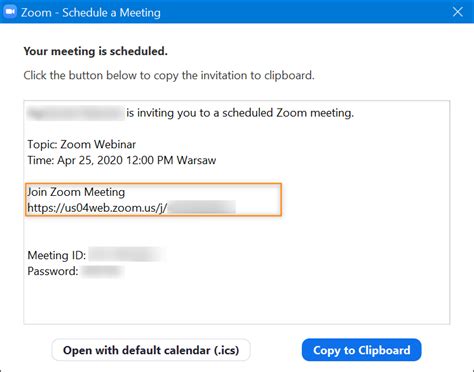Click the 'is inviting you' sentence

tap(240, 113)
